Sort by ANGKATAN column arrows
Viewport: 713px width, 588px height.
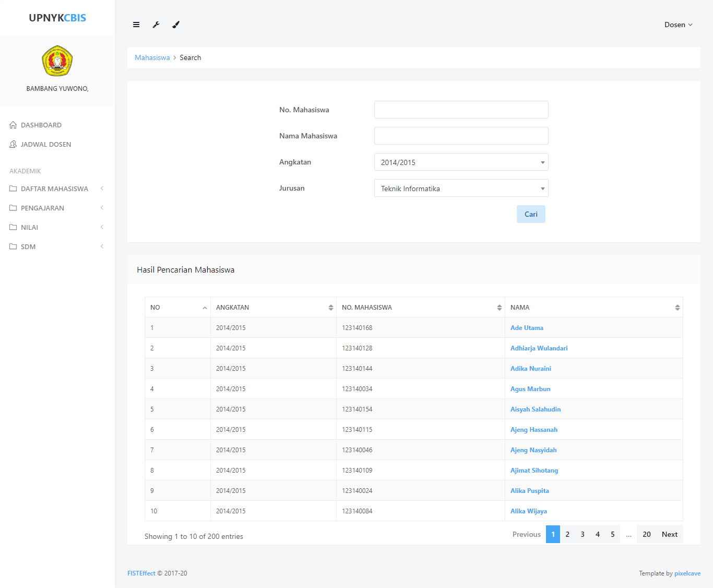(330, 308)
